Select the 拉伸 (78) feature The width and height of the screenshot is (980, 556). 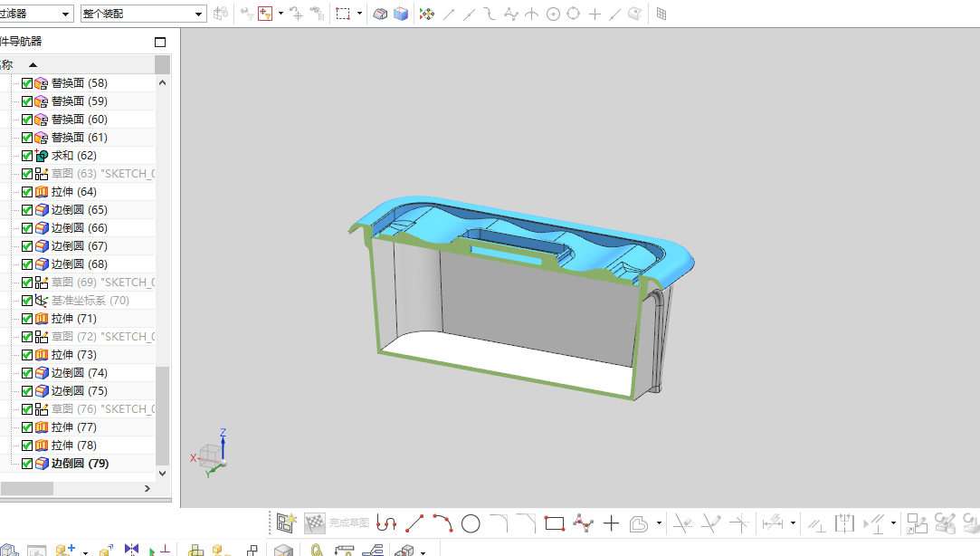74,446
